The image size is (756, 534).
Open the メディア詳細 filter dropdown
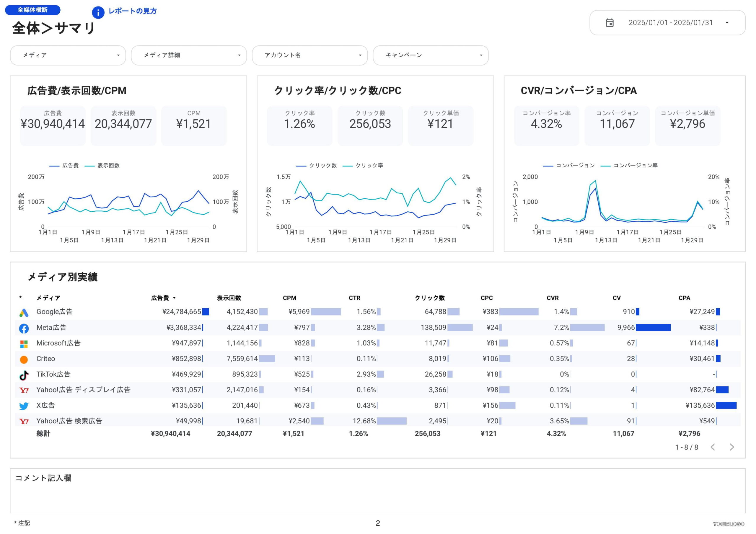coord(189,55)
